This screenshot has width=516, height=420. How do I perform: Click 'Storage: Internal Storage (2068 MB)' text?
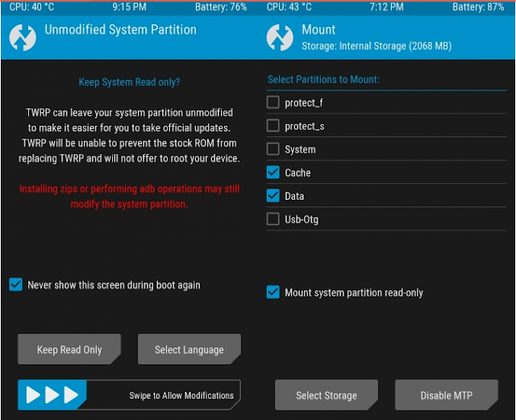point(377,46)
